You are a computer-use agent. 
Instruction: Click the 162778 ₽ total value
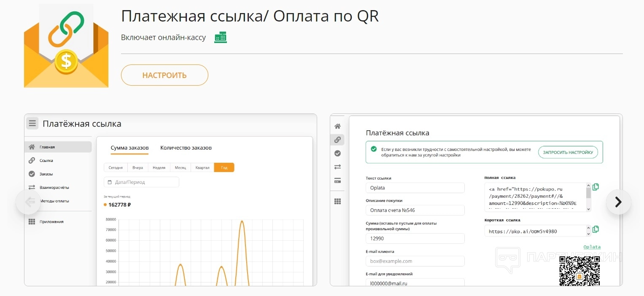(120, 205)
